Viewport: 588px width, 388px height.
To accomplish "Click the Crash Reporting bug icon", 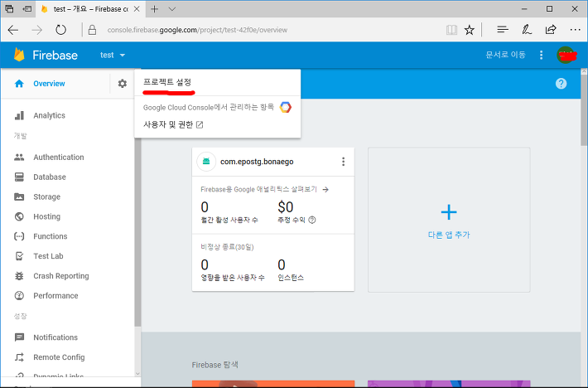I will pyautogui.click(x=19, y=276).
